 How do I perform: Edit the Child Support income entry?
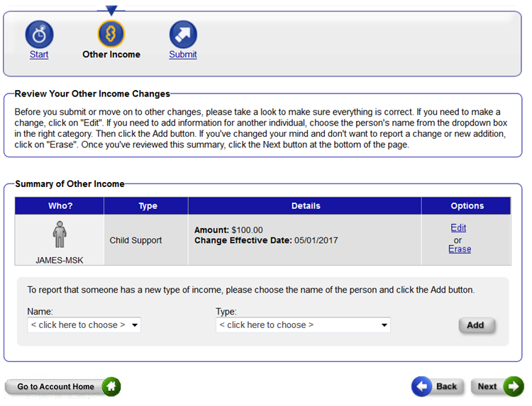point(458,228)
